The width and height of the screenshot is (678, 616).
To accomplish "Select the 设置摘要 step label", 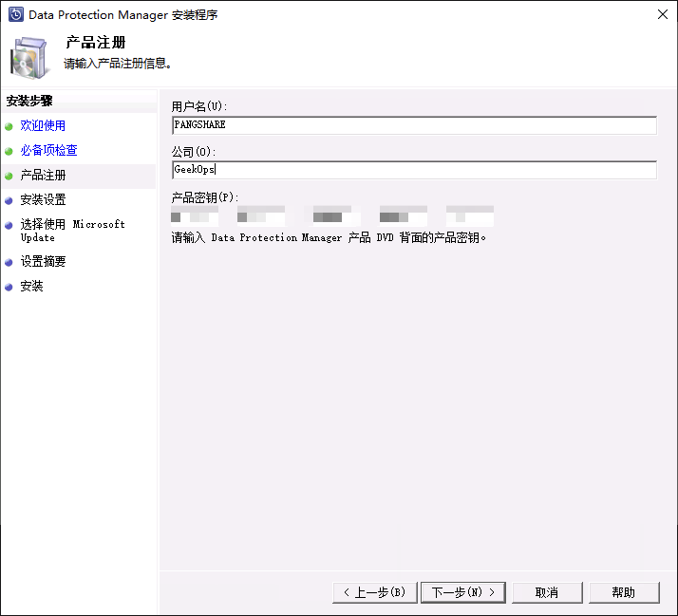I will [43, 262].
